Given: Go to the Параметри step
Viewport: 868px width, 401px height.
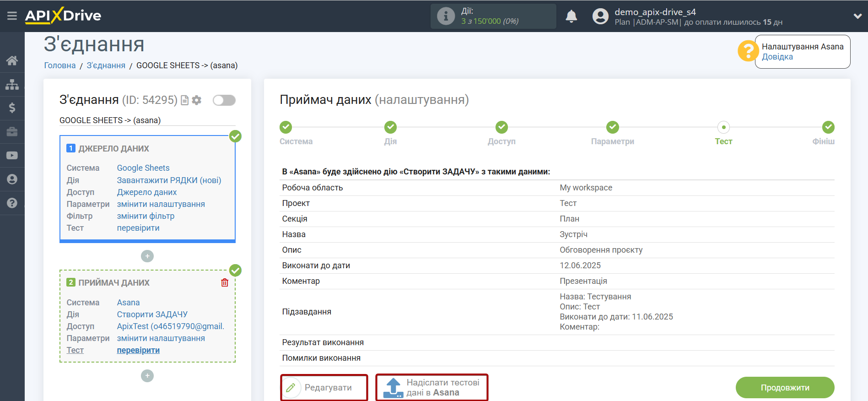Looking at the screenshot, I should [x=613, y=127].
